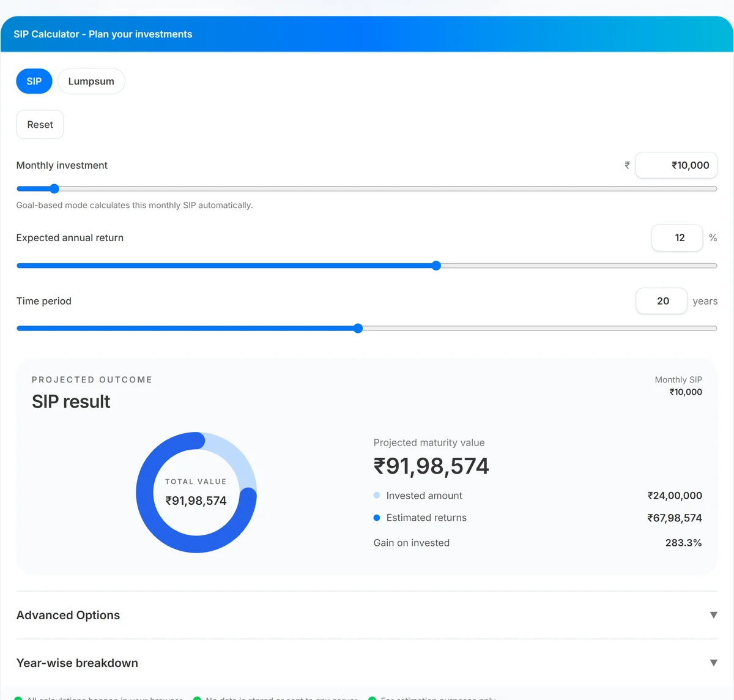Click the Invested amount legend label

click(424, 496)
